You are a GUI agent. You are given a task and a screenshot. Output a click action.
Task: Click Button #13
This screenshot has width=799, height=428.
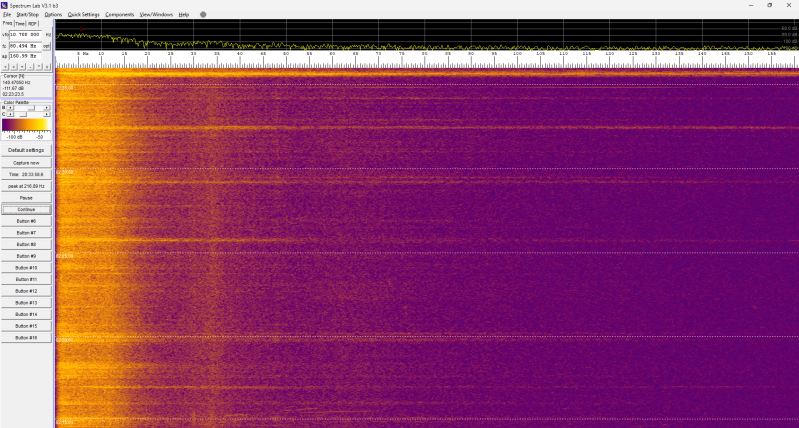(26, 303)
